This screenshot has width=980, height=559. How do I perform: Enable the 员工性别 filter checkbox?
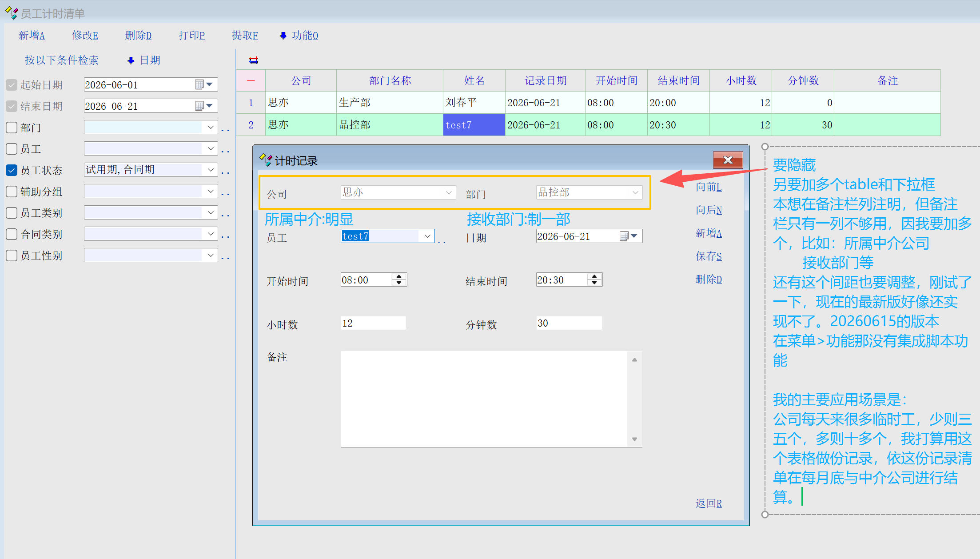[x=12, y=256]
